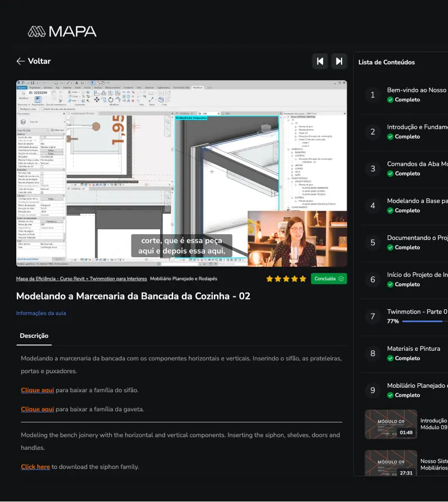Screen dimensions: 448x502
Task: Collapse module 9 Mobiliário Planejado
Action: [404, 391]
